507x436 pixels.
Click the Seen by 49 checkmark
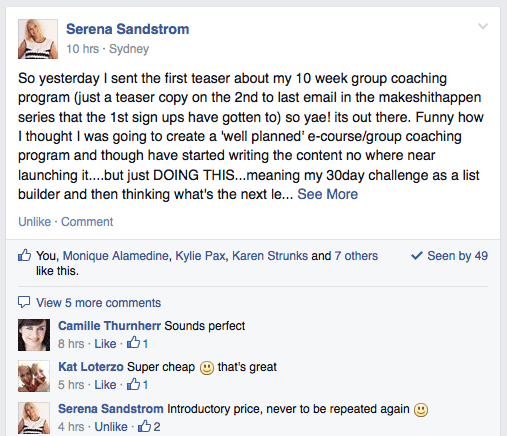(x=417, y=256)
